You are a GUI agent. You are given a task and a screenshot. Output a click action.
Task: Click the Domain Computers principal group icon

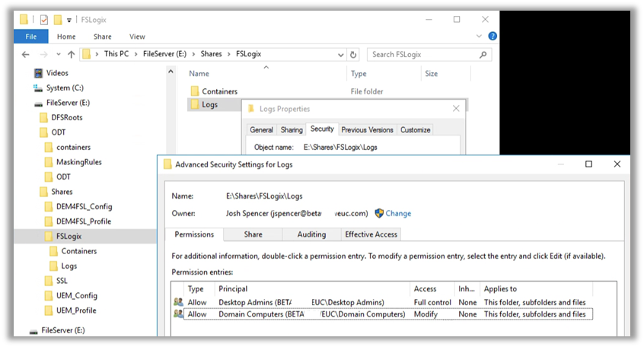(178, 314)
